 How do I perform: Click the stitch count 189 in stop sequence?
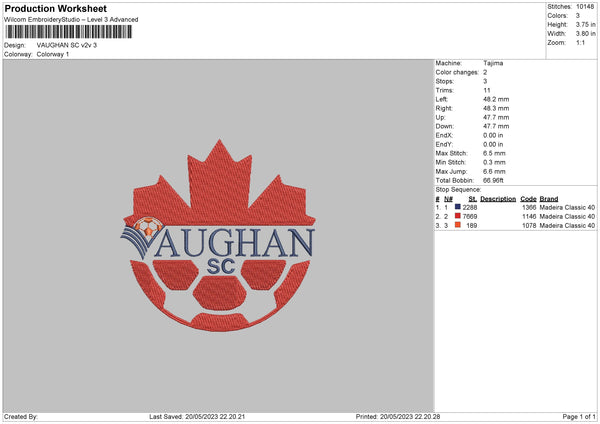point(472,226)
